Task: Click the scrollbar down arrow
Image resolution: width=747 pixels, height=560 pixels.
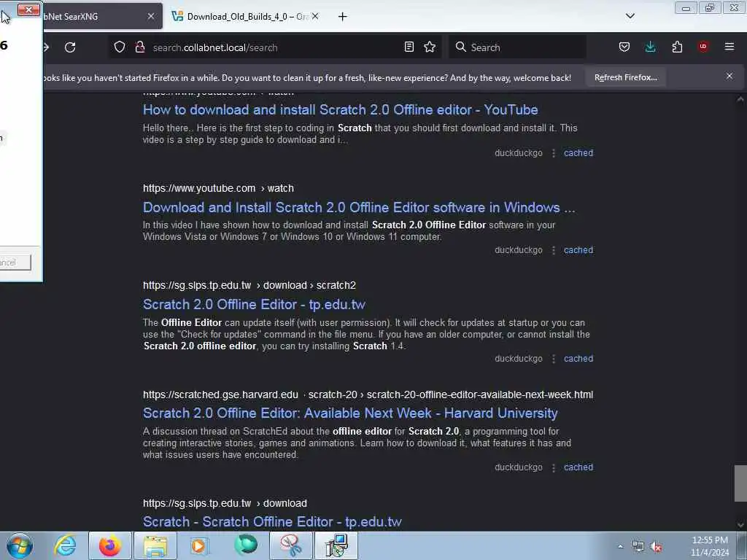Action: click(x=740, y=525)
